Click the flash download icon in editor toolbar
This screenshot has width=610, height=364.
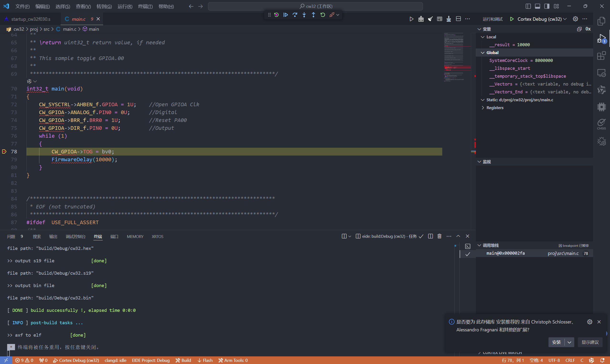coord(449,19)
